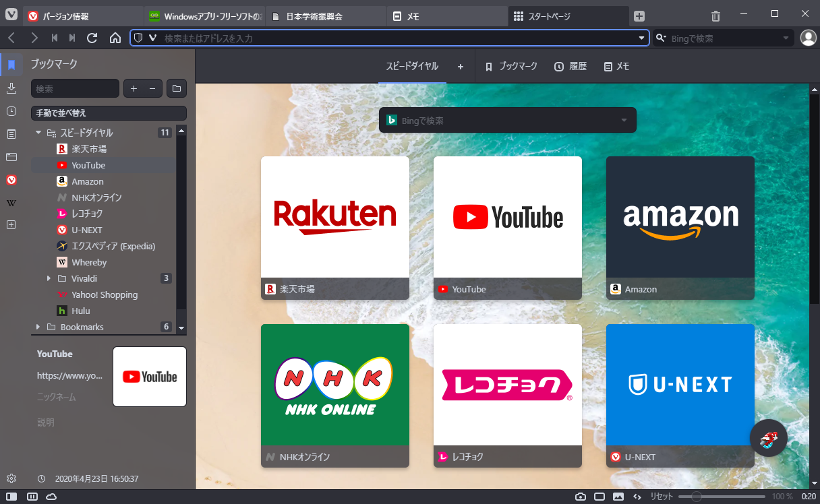Expand the Vivaldi bookmarks folder
820x504 pixels.
pyautogui.click(x=48, y=278)
